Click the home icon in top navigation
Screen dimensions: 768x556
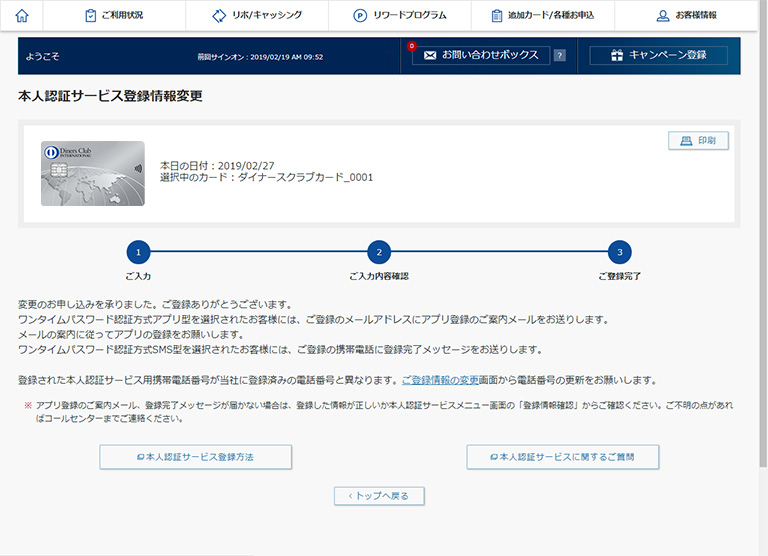tap(22, 16)
